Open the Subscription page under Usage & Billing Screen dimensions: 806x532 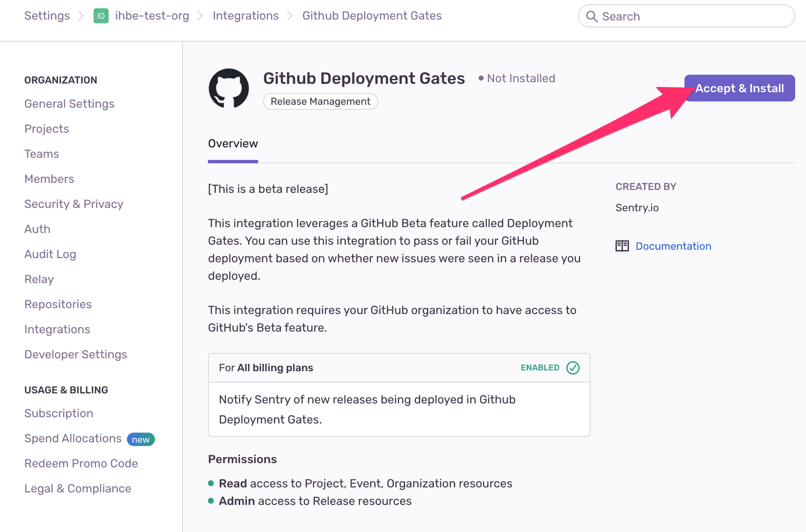(x=59, y=413)
